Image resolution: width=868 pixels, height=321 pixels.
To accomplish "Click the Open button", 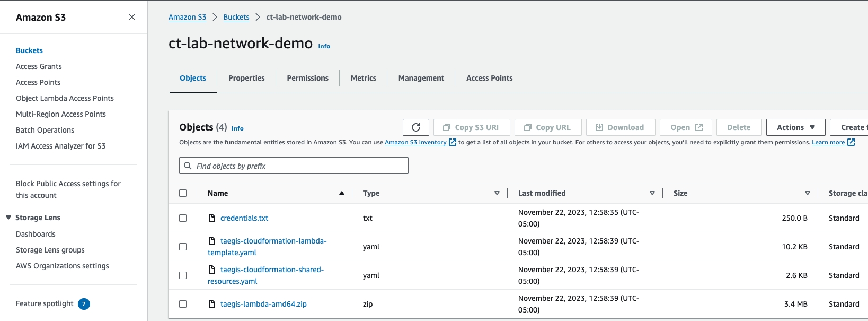I will [x=686, y=127].
